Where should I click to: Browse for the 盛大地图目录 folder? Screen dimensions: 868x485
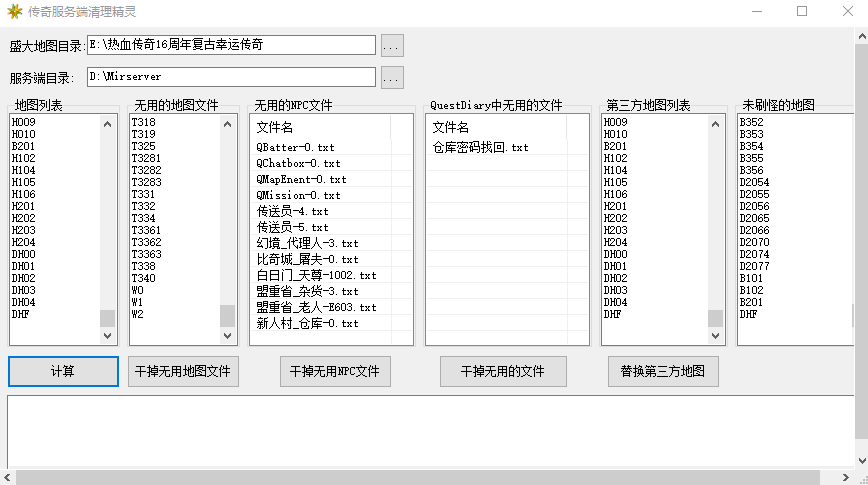pos(392,45)
